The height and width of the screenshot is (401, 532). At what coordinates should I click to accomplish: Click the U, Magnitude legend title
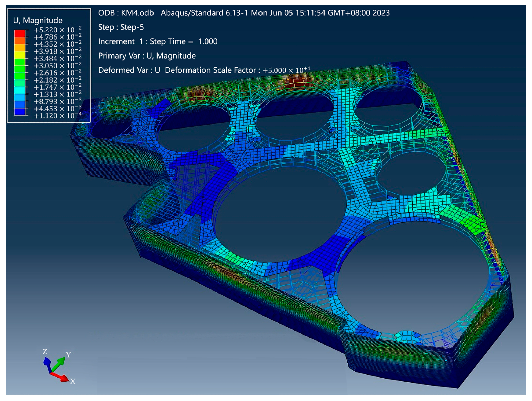click(38, 20)
